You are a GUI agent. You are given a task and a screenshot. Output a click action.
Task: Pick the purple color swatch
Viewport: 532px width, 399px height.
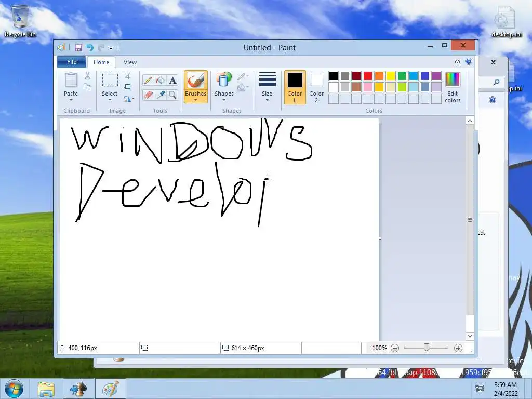(436, 76)
